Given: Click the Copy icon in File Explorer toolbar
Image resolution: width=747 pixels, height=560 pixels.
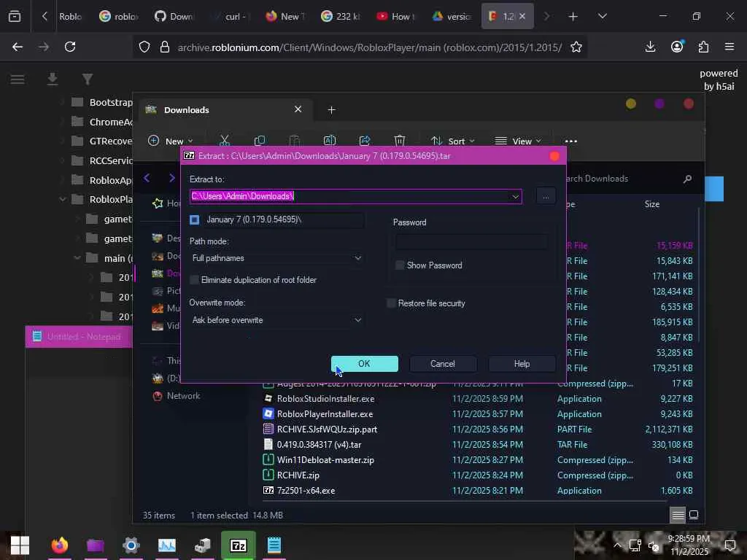Looking at the screenshot, I should [260, 141].
